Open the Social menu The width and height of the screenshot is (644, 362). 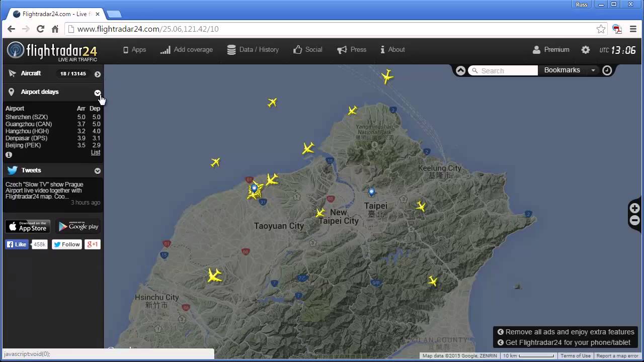click(307, 50)
